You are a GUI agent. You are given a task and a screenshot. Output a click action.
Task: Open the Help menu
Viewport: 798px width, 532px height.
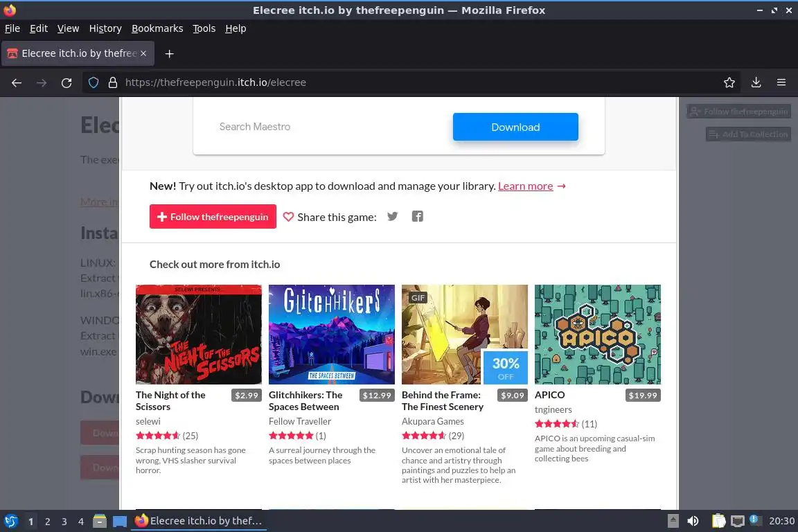tap(236, 28)
